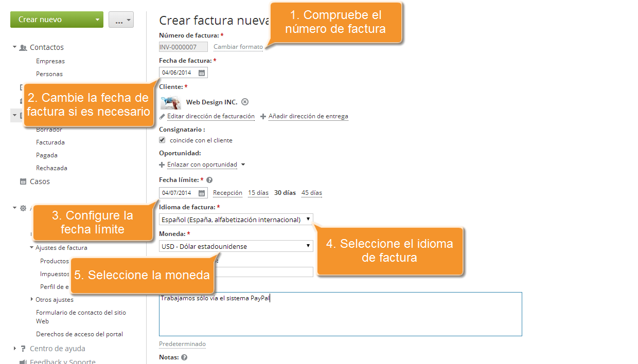Click Enlazar con oportunidad link
This screenshot has width=638, height=364.
tap(202, 165)
